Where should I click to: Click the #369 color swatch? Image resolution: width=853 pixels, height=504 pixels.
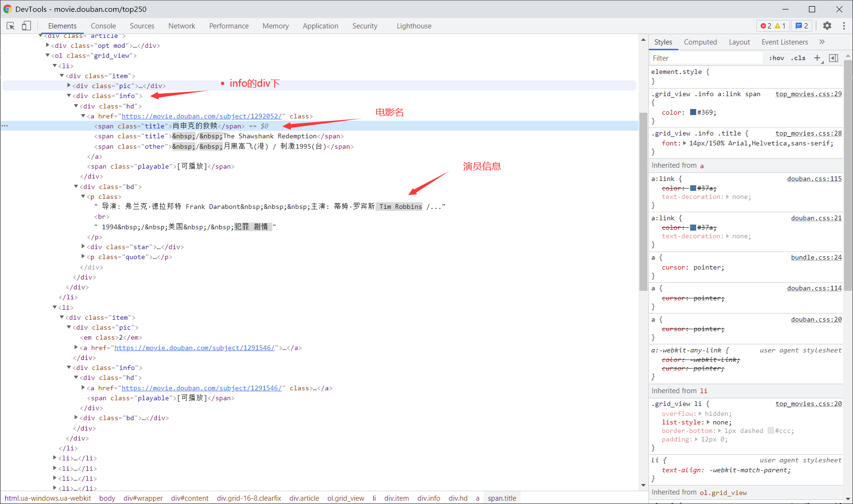[x=693, y=112]
